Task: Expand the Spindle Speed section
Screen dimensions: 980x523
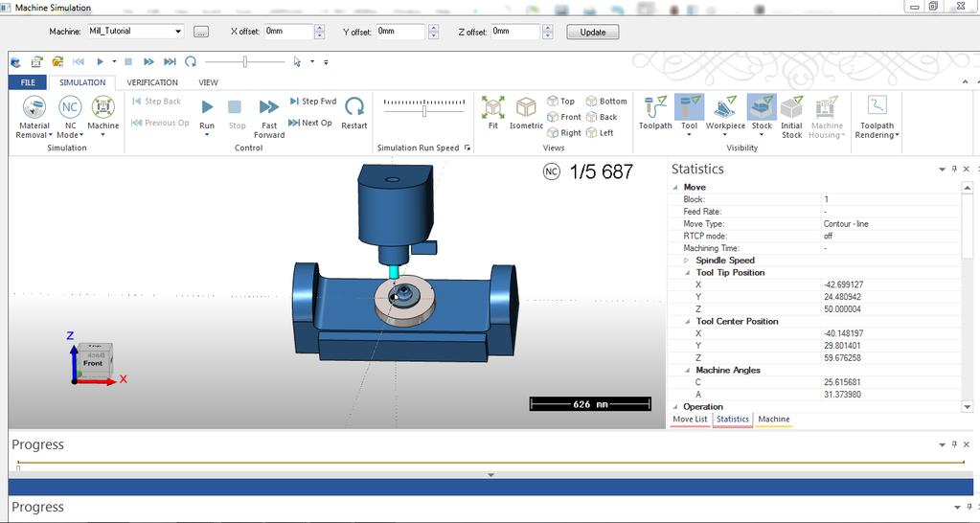Action: [x=686, y=261]
